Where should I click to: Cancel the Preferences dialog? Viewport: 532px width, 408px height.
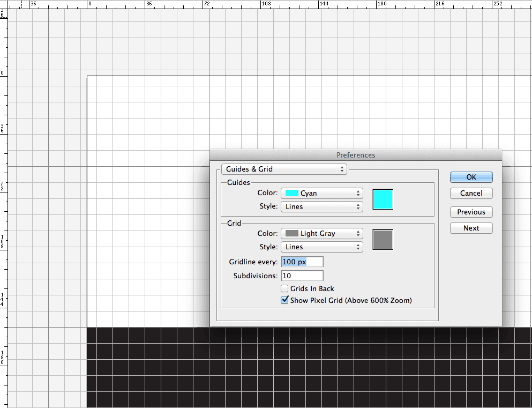471,193
